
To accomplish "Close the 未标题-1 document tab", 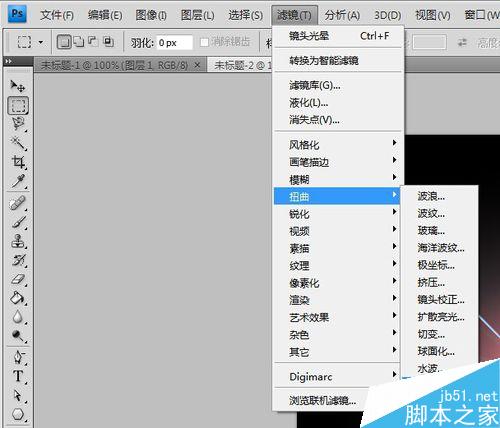I will tap(197, 65).
